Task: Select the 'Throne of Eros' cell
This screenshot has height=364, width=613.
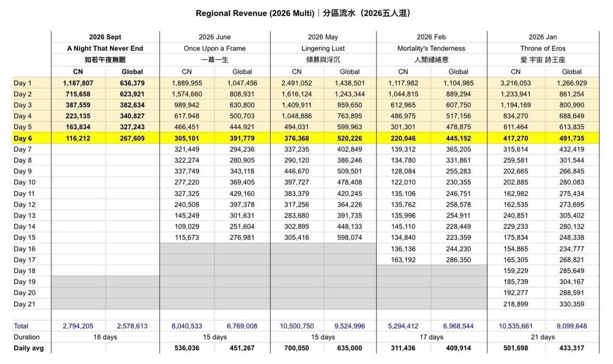Action: [x=543, y=48]
